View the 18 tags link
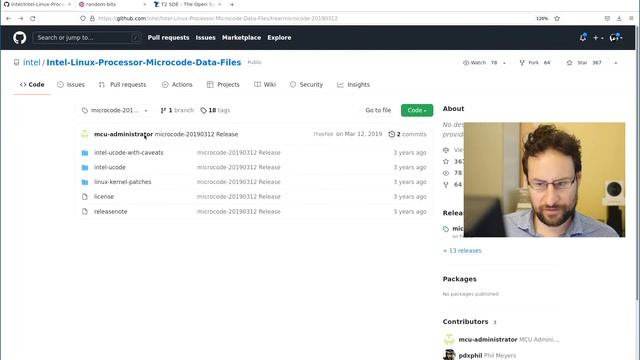 click(215, 110)
